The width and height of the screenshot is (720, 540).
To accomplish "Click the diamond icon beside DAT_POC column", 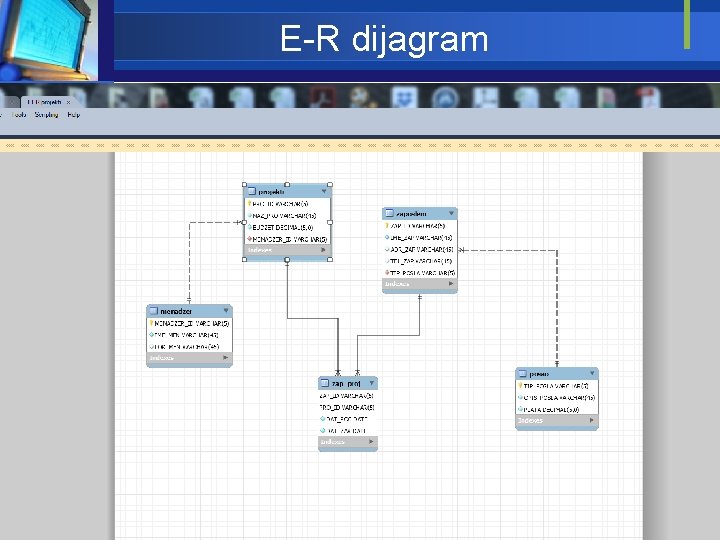I will (x=323, y=419).
